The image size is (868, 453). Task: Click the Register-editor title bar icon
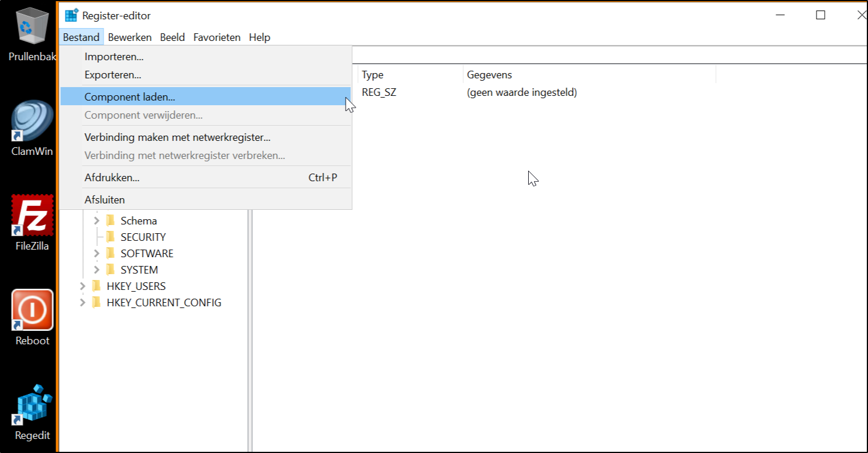point(72,15)
